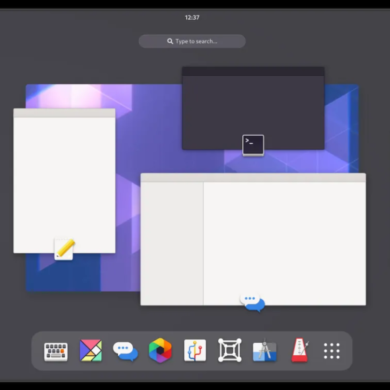
Task: Open the on-screen keyboard app in the dash
Action: [56, 351]
